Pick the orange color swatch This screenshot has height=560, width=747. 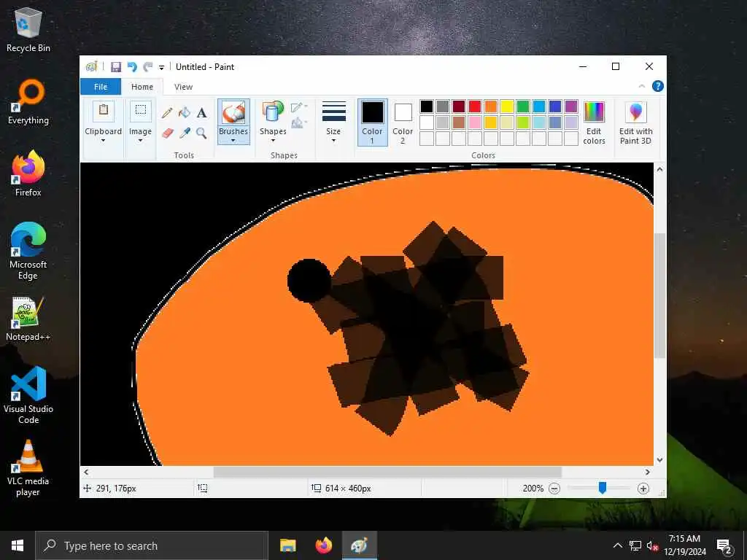pyautogui.click(x=491, y=106)
